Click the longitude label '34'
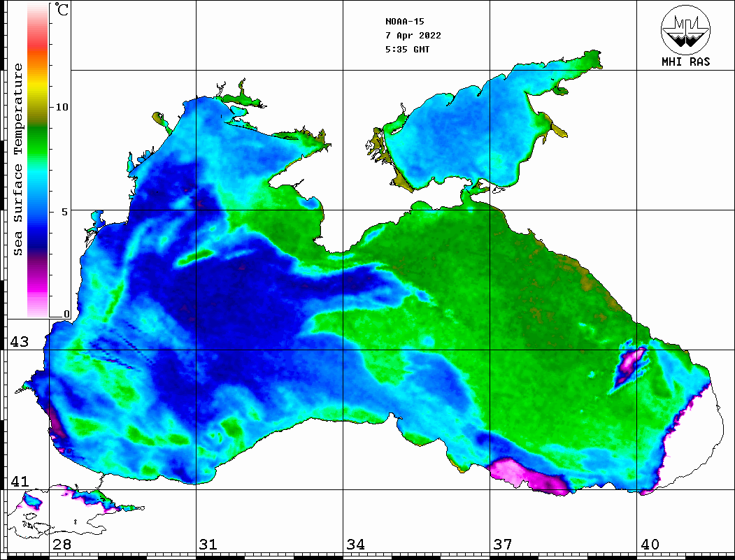Image resolution: width=735 pixels, height=560 pixels. coord(355,545)
